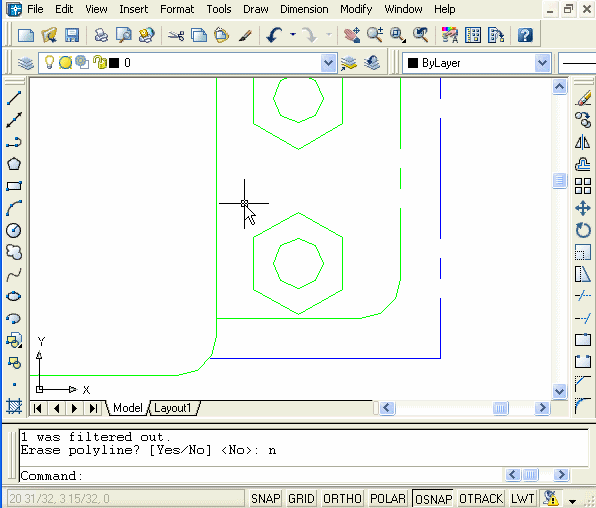Image resolution: width=596 pixels, height=508 pixels.
Task: Save the drawing with the floppy icon
Action: [x=71, y=35]
